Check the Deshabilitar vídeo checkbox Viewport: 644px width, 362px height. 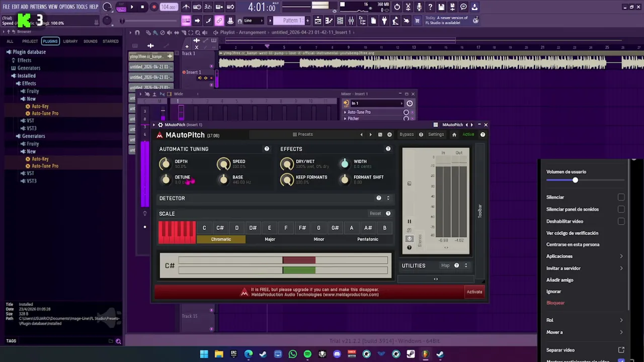(621, 221)
